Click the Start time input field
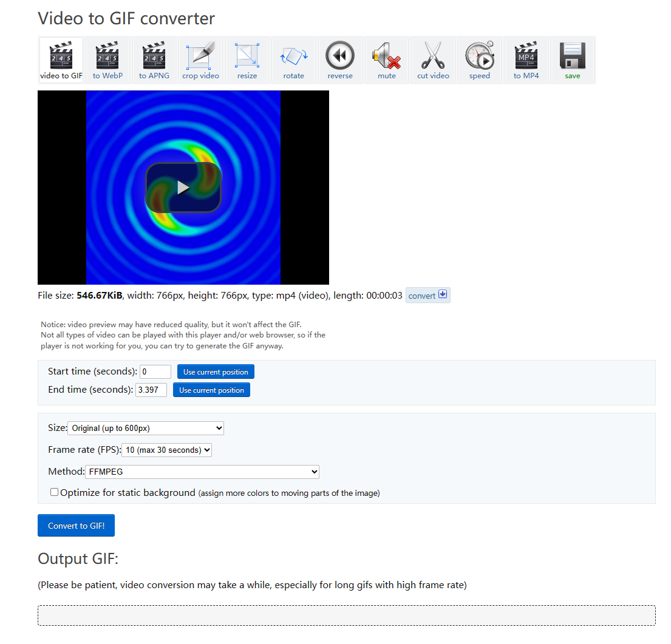 point(155,371)
